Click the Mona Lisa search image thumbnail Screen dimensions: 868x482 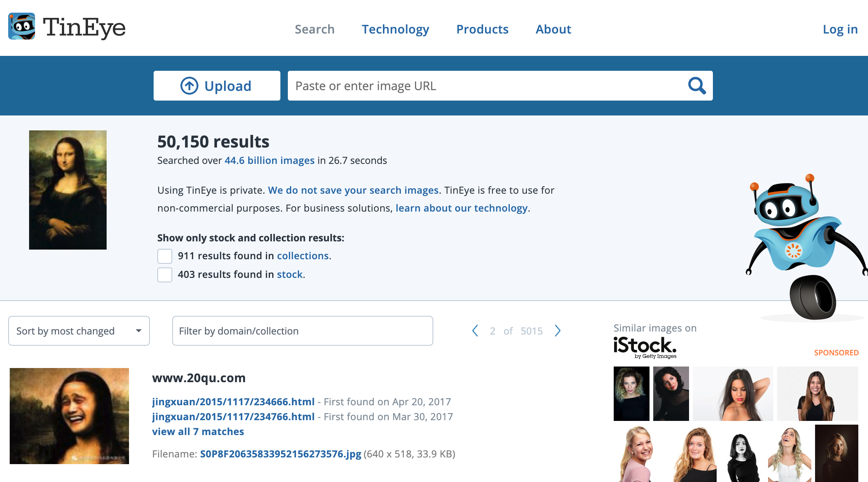(68, 190)
